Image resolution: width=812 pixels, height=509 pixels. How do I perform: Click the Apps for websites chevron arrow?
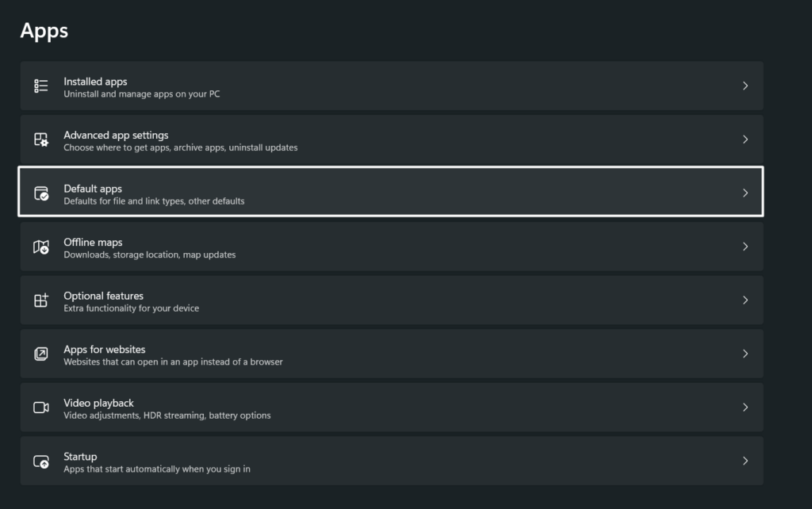tap(745, 354)
